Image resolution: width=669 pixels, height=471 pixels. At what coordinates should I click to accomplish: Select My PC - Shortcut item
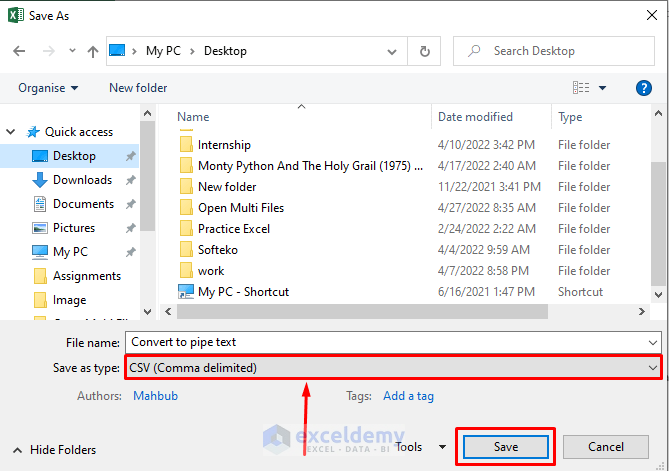coord(243,292)
